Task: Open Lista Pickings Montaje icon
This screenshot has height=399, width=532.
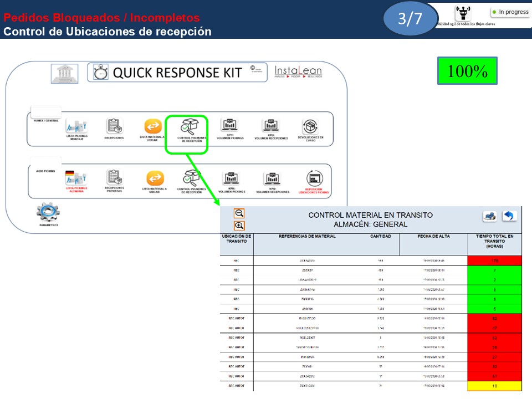Action: point(78,129)
